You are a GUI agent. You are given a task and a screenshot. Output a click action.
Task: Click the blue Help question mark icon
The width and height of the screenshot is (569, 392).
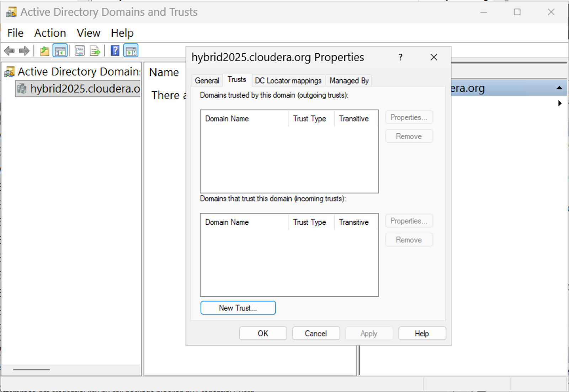click(x=115, y=51)
